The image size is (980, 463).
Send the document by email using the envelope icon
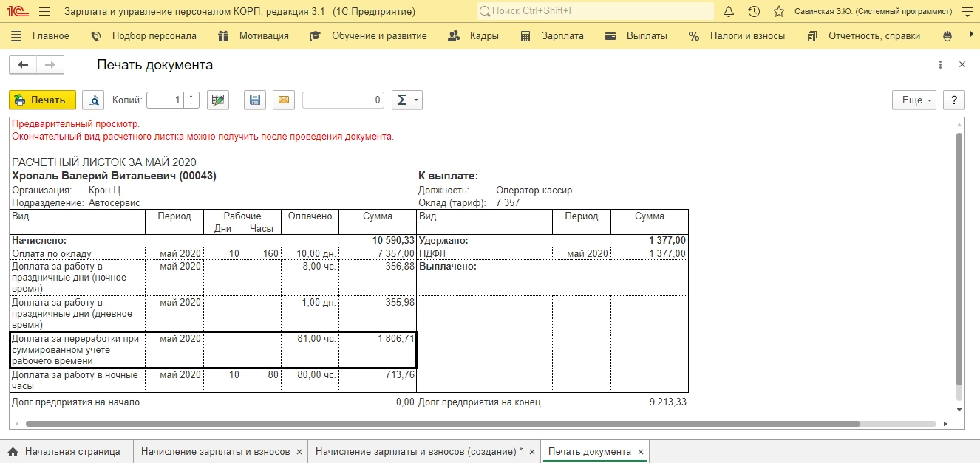283,100
